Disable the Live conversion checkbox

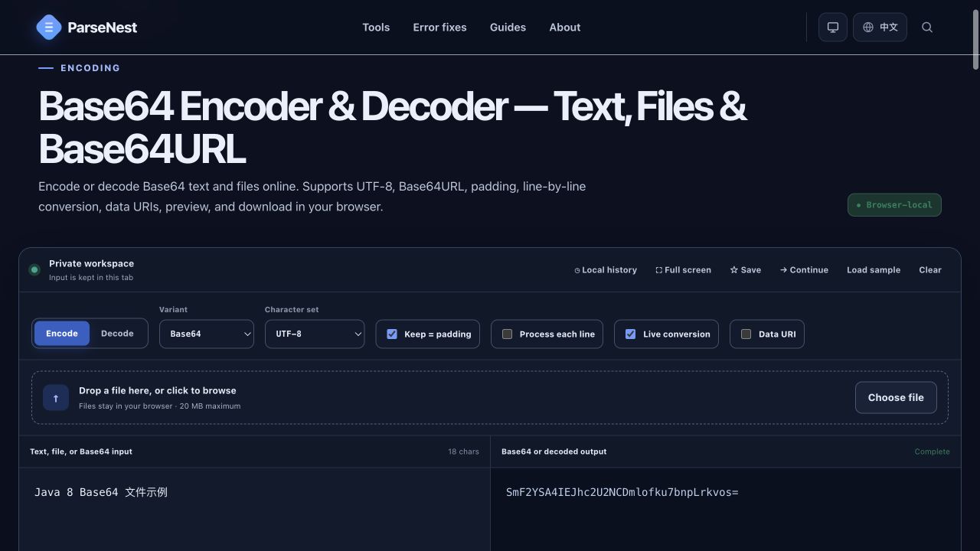[630, 334]
